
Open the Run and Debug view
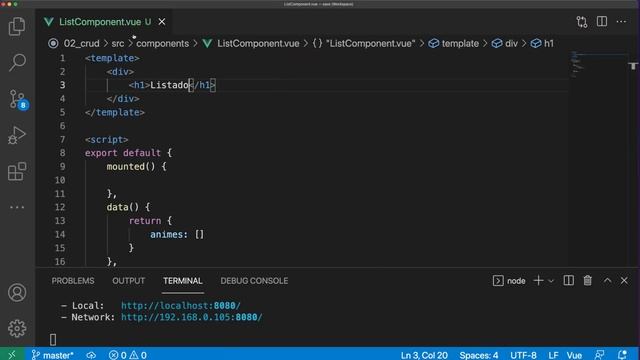17,135
